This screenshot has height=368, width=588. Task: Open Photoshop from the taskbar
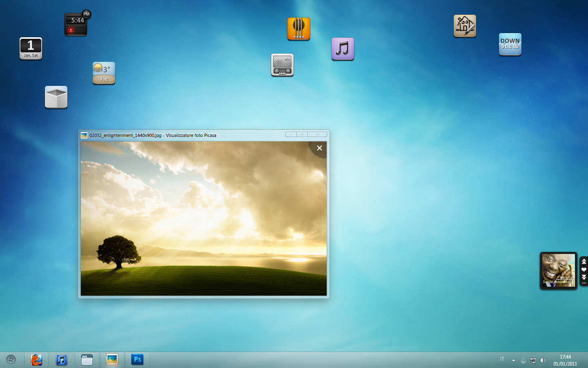pos(138,360)
